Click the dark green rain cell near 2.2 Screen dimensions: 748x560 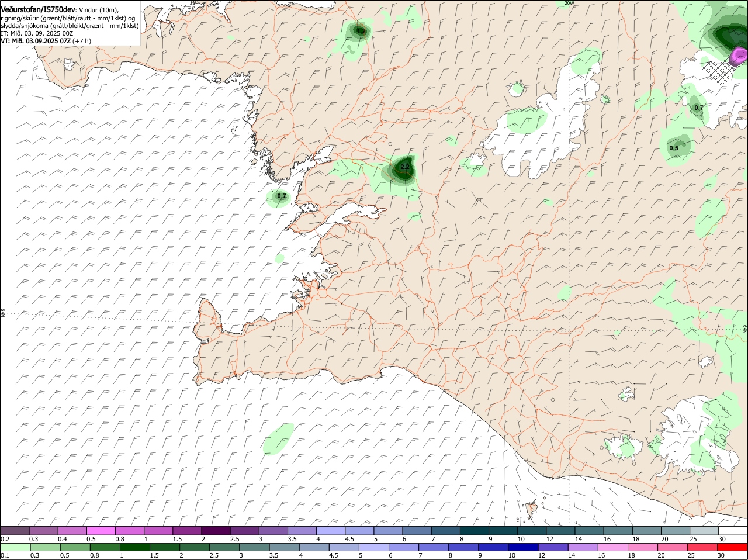(403, 168)
